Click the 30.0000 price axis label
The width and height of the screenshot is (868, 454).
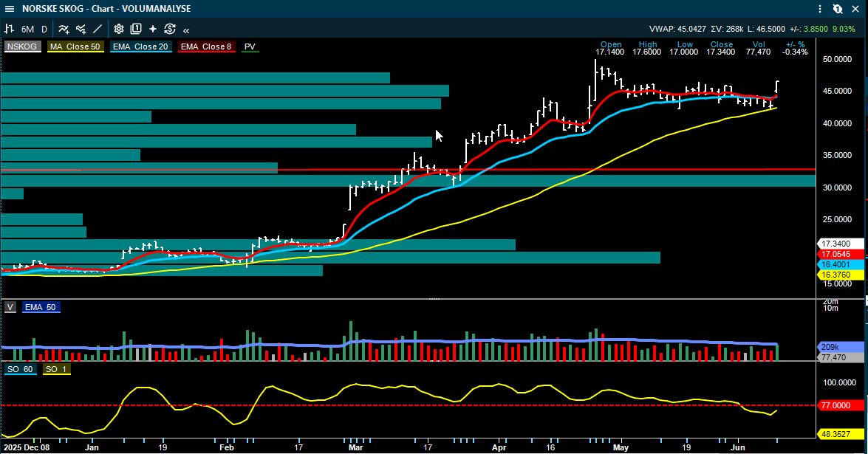pos(837,188)
